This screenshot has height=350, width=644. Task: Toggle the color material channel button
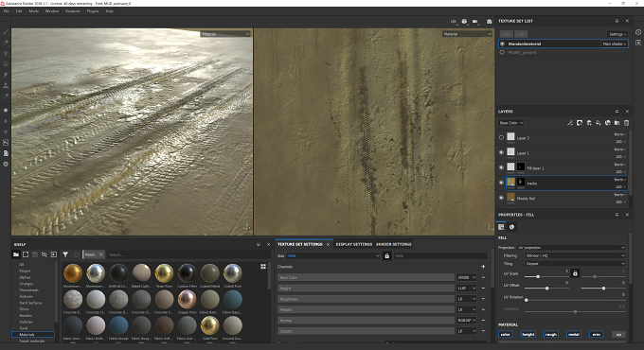point(506,335)
